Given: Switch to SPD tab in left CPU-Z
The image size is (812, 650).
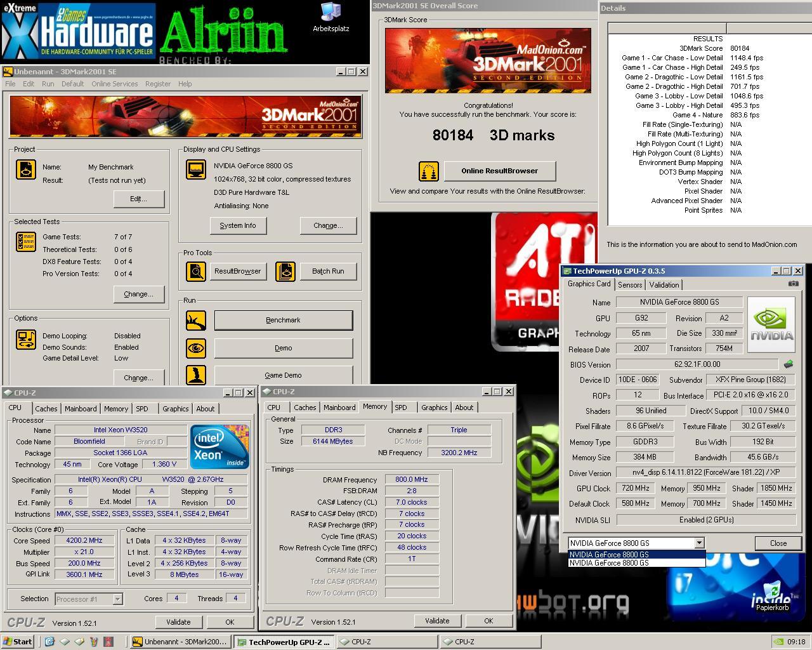Looking at the screenshot, I should [x=142, y=409].
